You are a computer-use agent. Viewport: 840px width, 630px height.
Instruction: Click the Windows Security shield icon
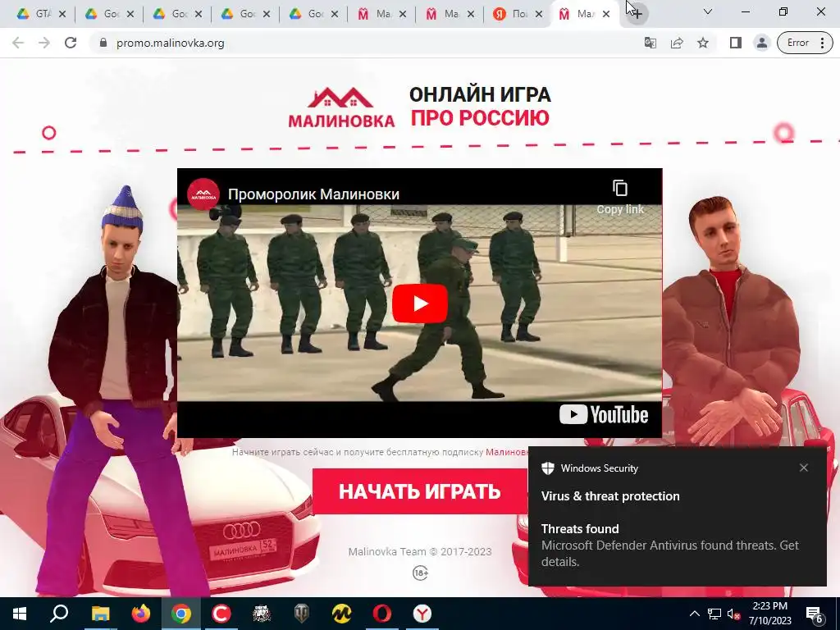tap(547, 468)
